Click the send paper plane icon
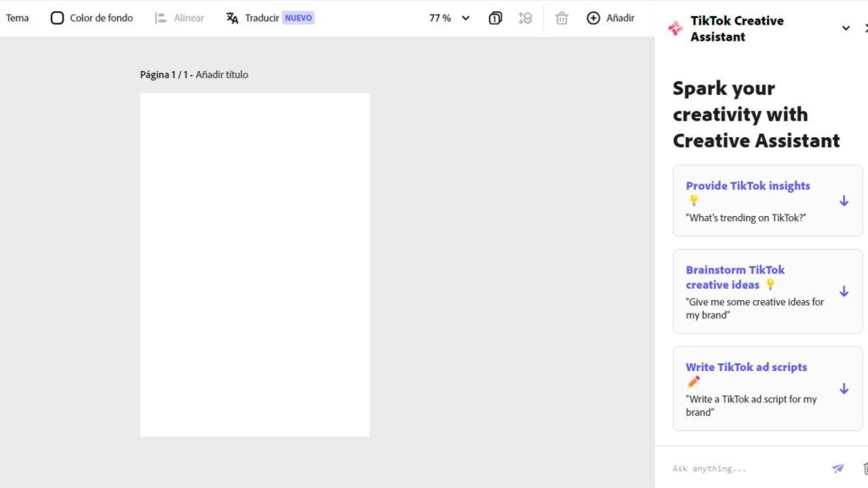This screenshot has width=868, height=488. point(837,468)
